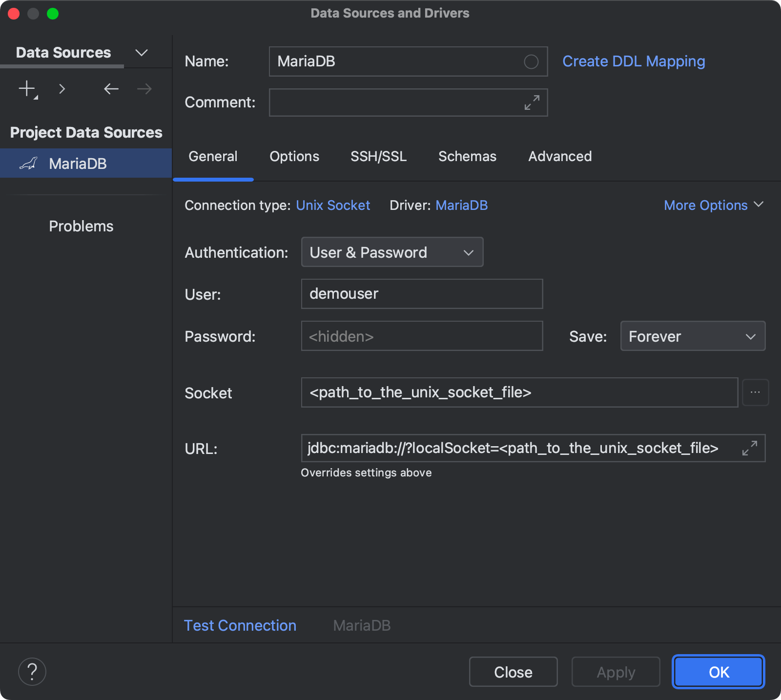
Task: Open the Save password dropdown set to Forever
Action: 693,336
